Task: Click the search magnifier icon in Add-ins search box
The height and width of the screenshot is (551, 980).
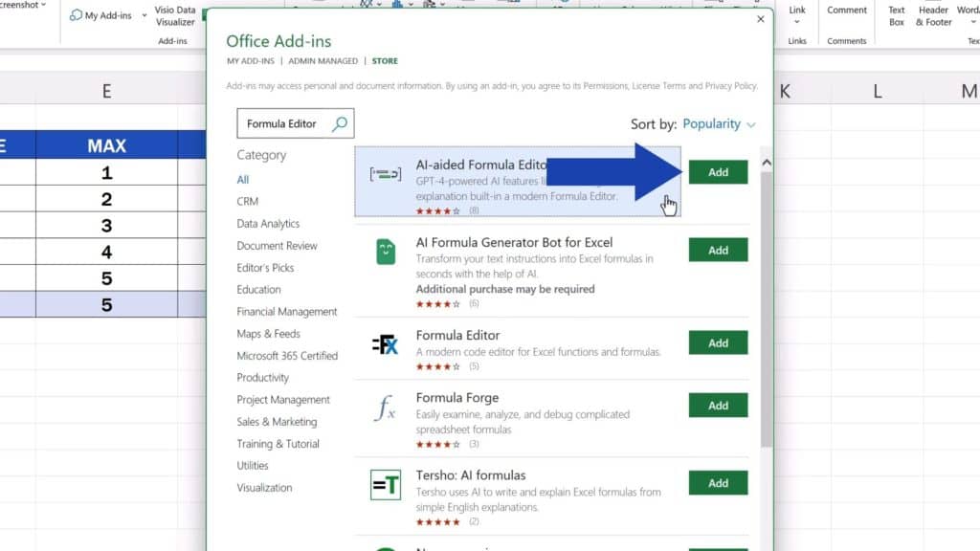Action: point(340,123)
